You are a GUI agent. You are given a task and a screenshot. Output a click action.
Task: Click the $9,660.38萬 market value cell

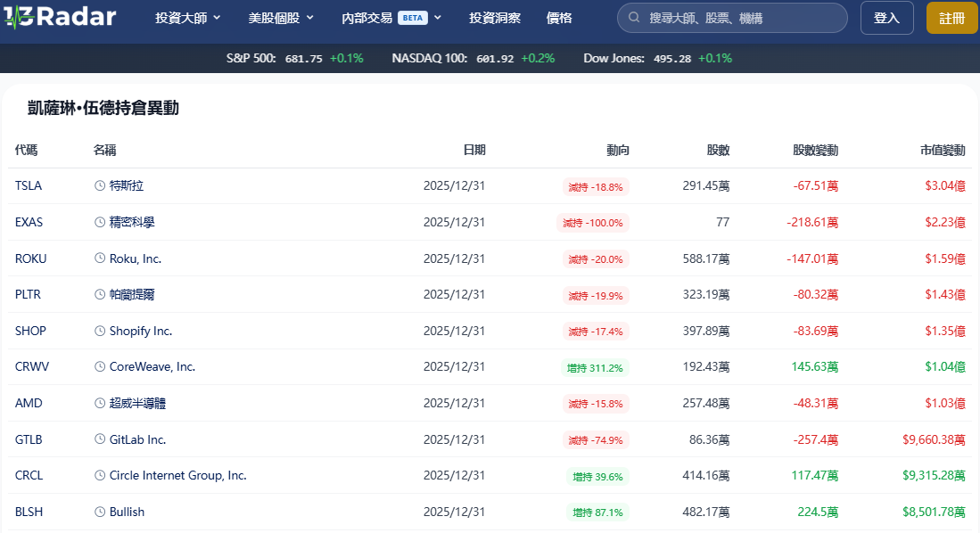pyautogui.click(x=934, y=439)
